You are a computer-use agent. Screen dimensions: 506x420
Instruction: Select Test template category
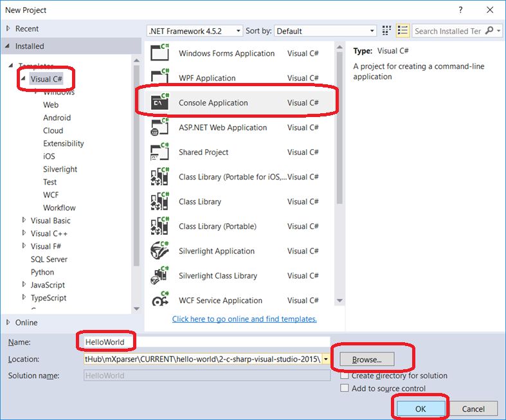(50, 182)
